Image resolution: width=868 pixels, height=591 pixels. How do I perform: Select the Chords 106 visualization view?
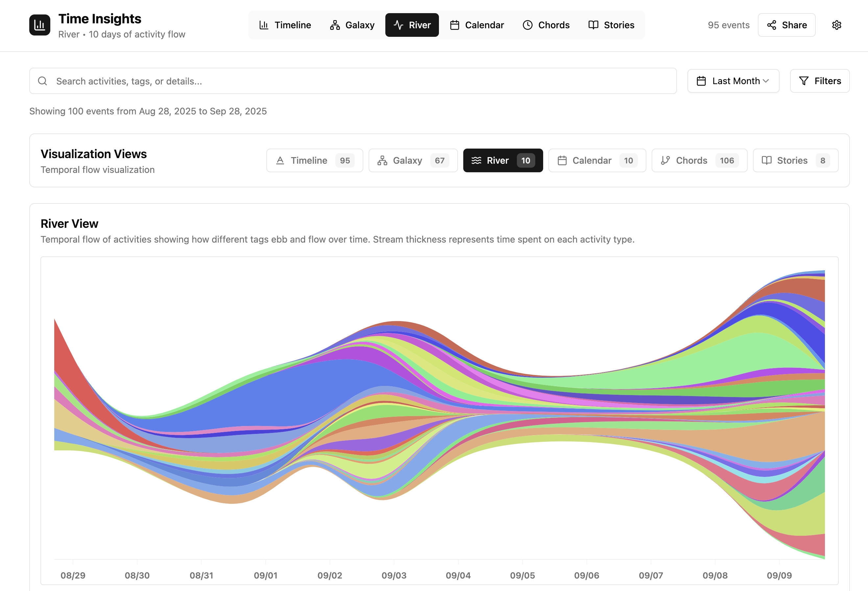pos(699,160)
